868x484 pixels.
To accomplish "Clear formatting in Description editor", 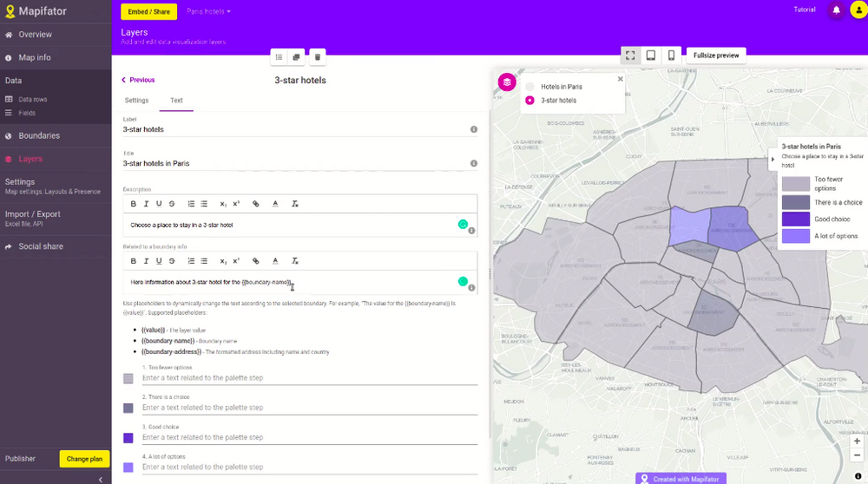I will tap(295, 204).
